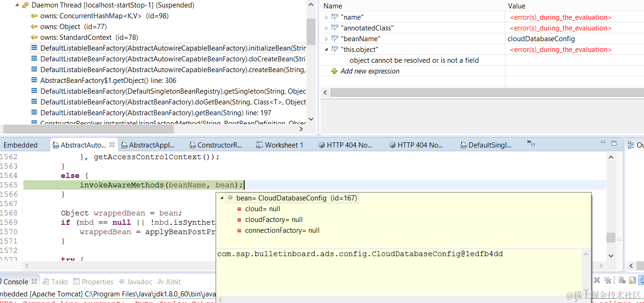Select the cloud= null field in popup
This screenshot has height=303, width=644.
coord(262,209)
